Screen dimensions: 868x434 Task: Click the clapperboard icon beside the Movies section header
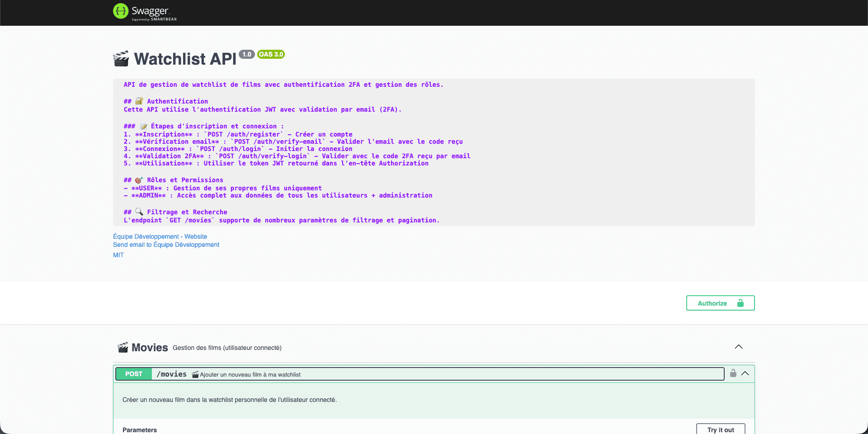pyautogui.click(x=123, y=347)
